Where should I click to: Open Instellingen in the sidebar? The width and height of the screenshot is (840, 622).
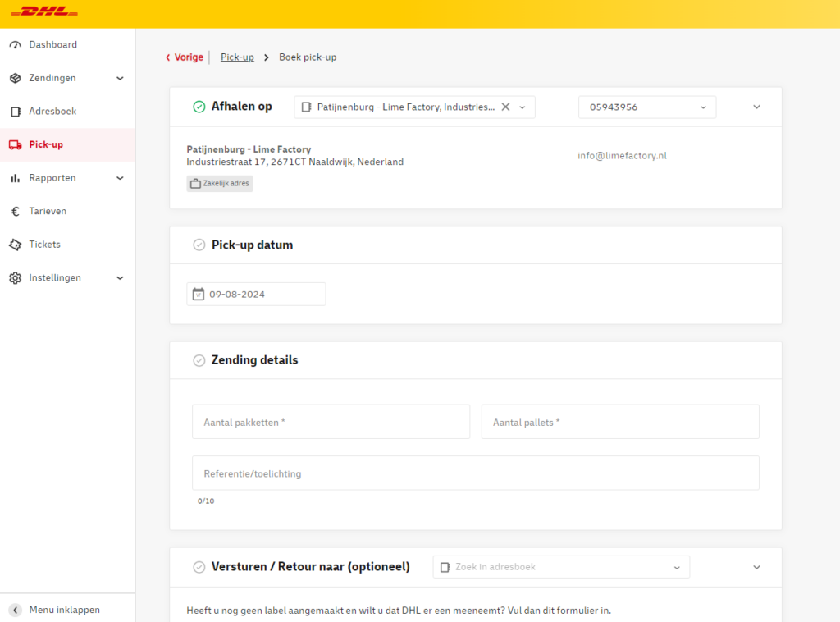click(55, 278)
